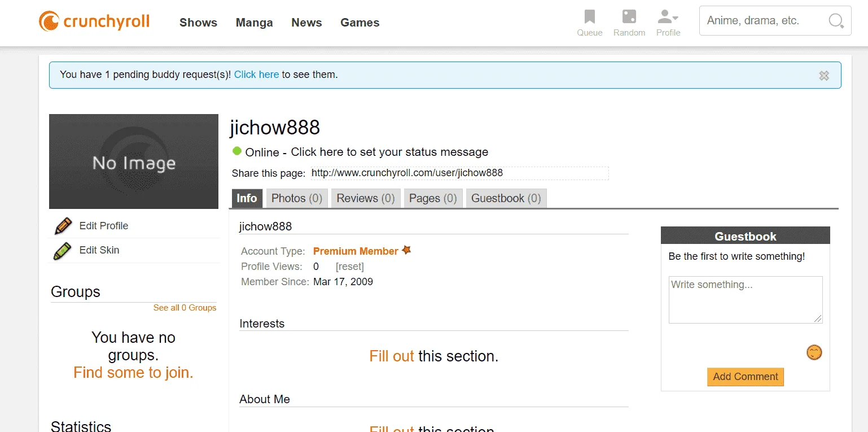Click the No Image profile picture

tap(134, 162)
